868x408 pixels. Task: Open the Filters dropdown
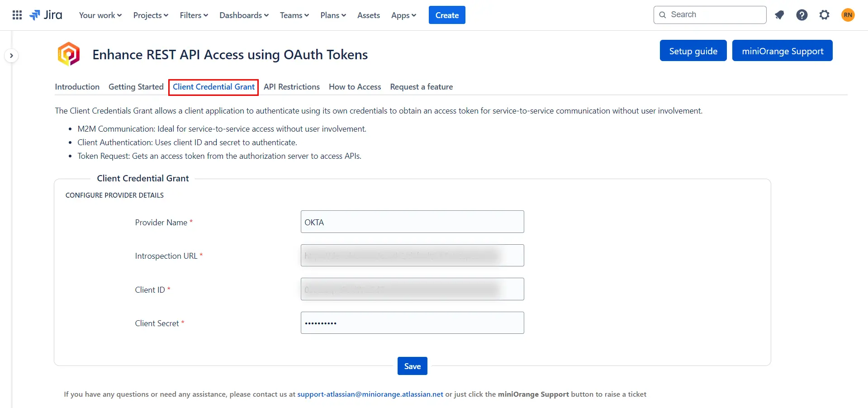[x=194, y=15]
